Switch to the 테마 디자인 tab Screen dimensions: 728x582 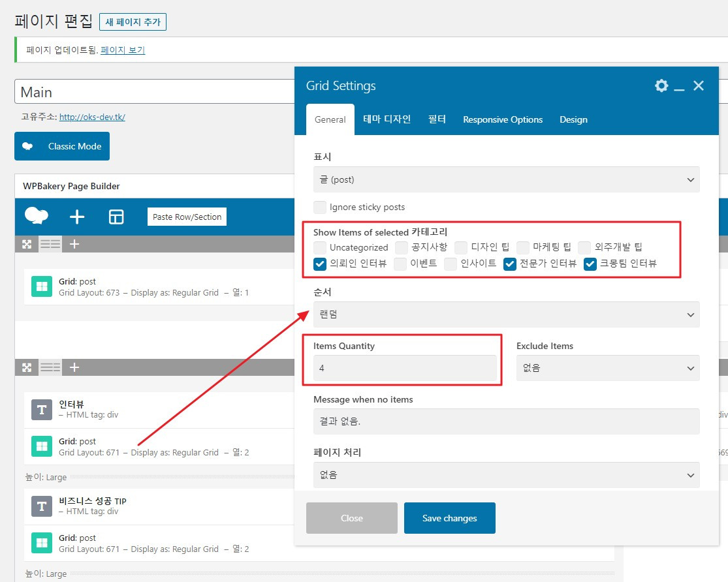[387, 119]
